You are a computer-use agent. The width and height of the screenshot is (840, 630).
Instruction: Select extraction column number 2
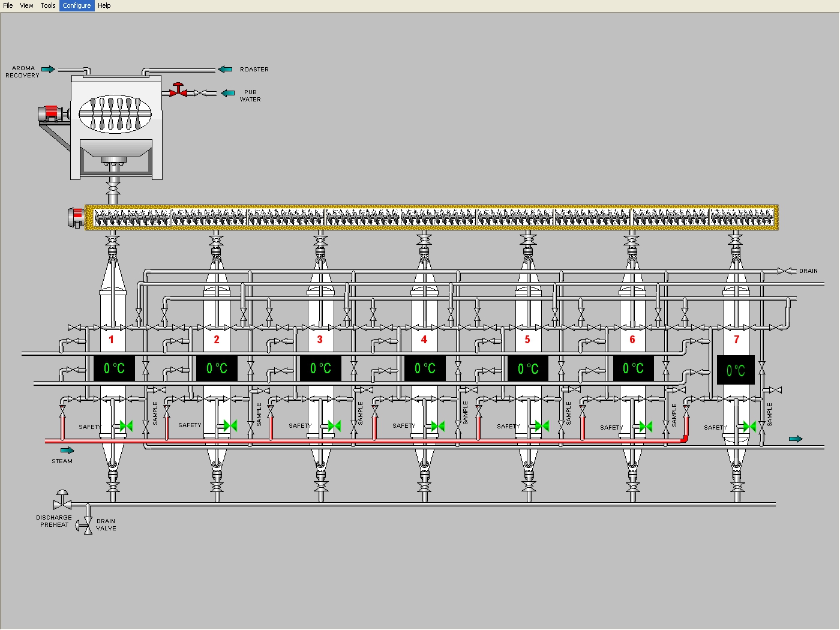coord(216,340)
